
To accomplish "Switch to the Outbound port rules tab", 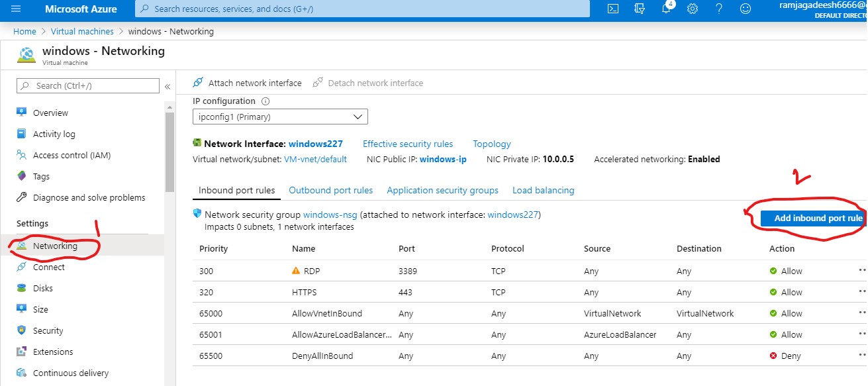I will [331, 190].
